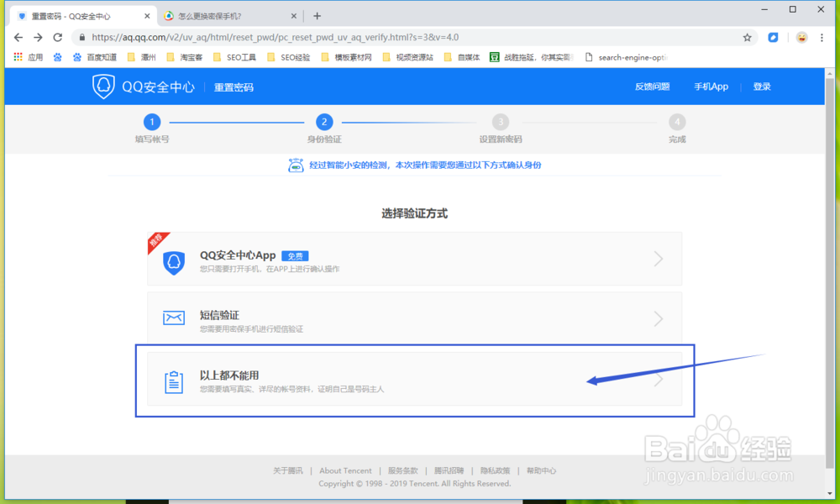Image resolution: width=840 pixels, height=504 pixels.
Task: Click the browser back arrow
Action: (18, 38)
